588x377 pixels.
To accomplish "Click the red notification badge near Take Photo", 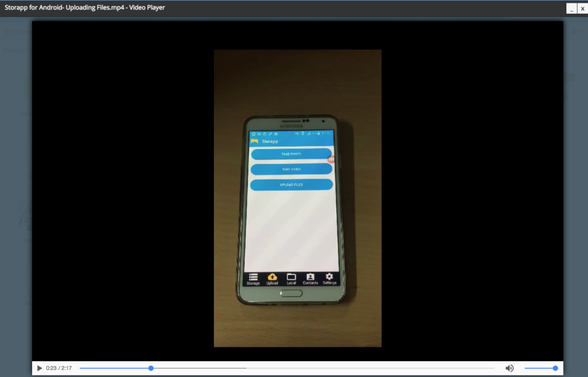I will point(331,159).
